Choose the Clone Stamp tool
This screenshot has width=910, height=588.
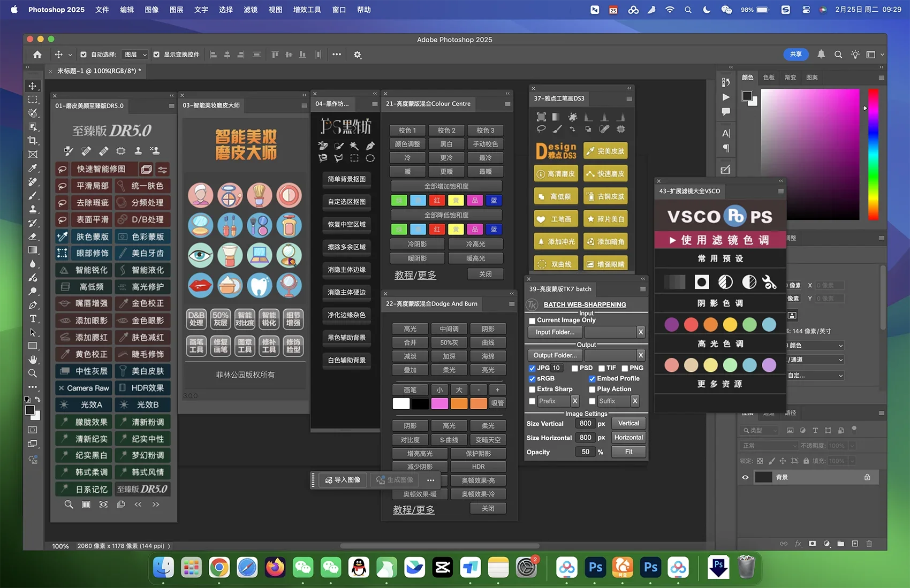click(x=33, y=209)
